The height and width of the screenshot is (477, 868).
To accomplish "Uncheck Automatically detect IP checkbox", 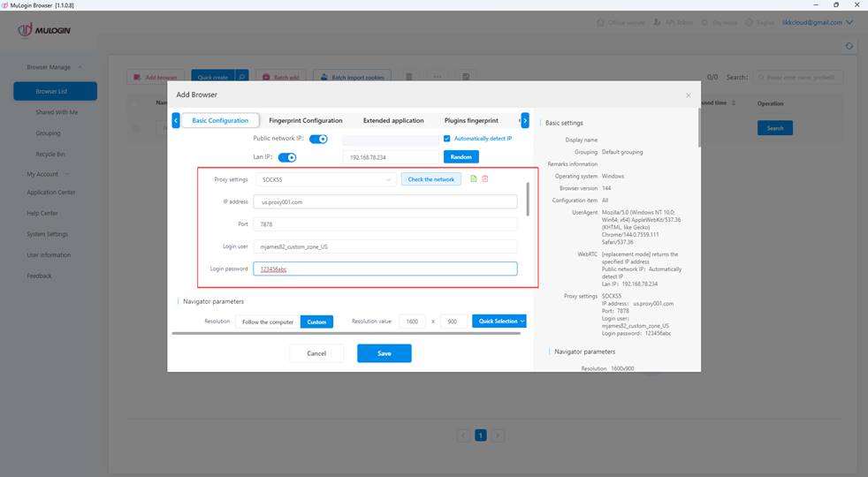I will pos(447,139).
